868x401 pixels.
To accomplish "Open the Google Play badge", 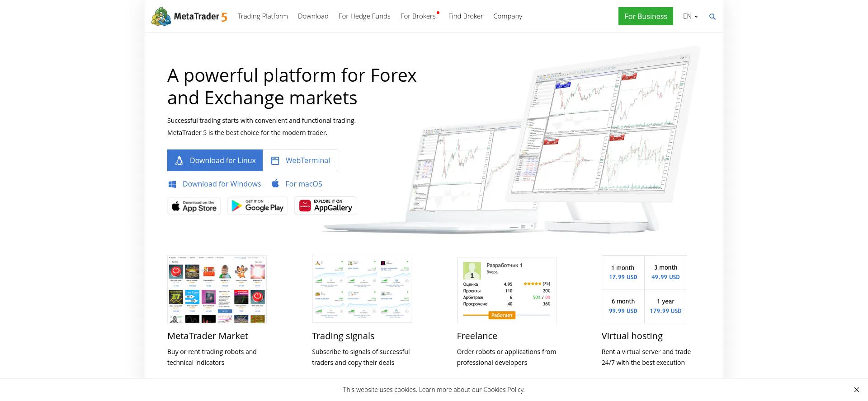I will pyautogui.click(x=257, y=206).
